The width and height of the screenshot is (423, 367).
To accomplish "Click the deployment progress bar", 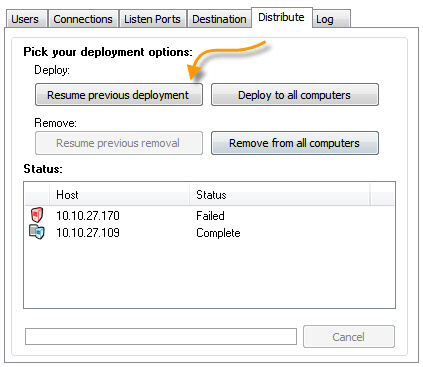I will pyautogui.click(x=161, y=337).
